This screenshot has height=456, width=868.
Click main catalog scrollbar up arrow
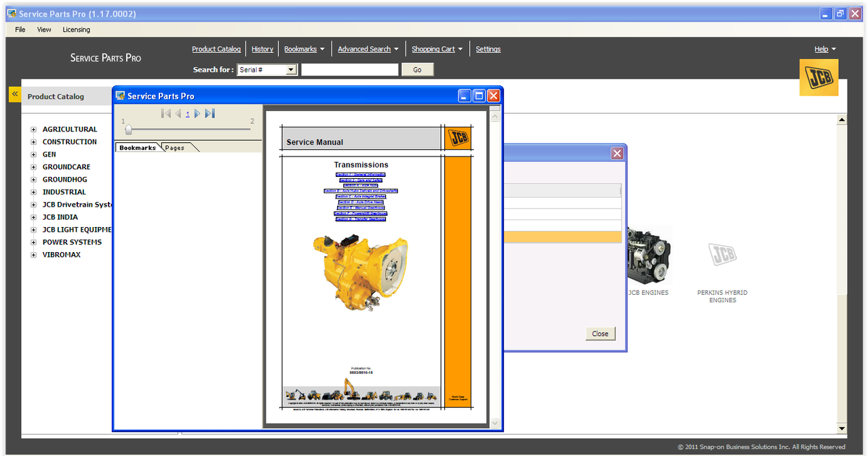pos(842,120)
